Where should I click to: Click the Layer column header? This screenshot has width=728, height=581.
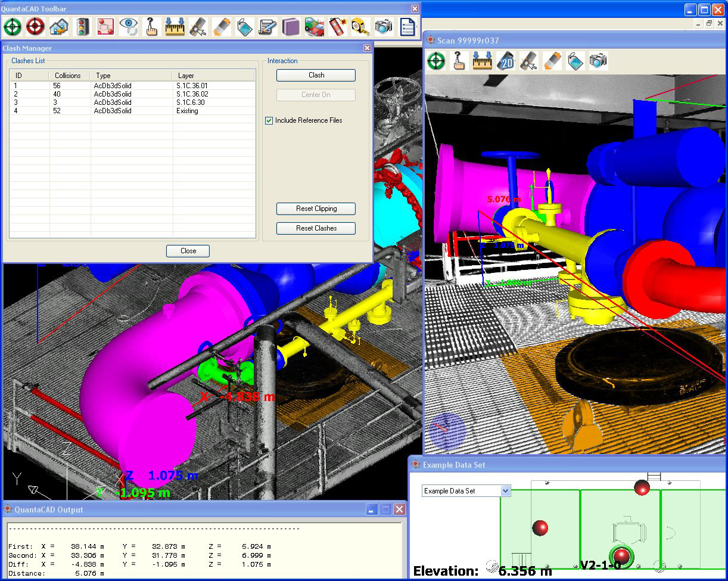(186, 76)
